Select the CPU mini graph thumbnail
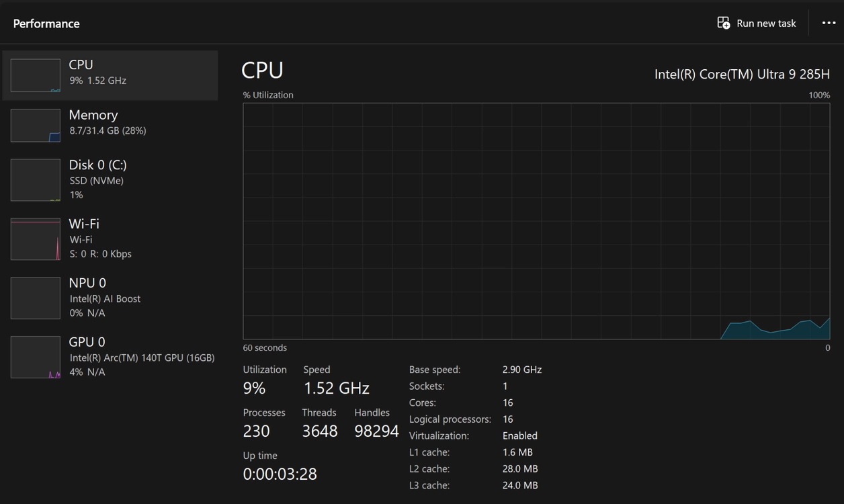The height and width of the screenshot is (504, 844). tap(35, 75)
